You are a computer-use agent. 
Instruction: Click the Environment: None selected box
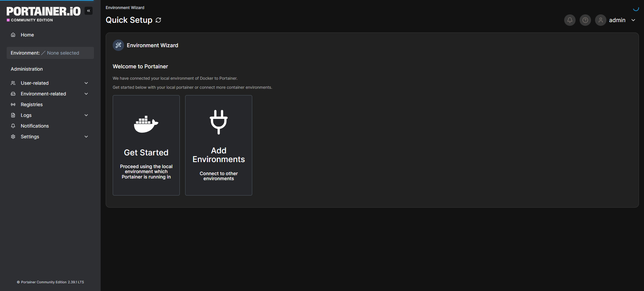tap(50, 53)
